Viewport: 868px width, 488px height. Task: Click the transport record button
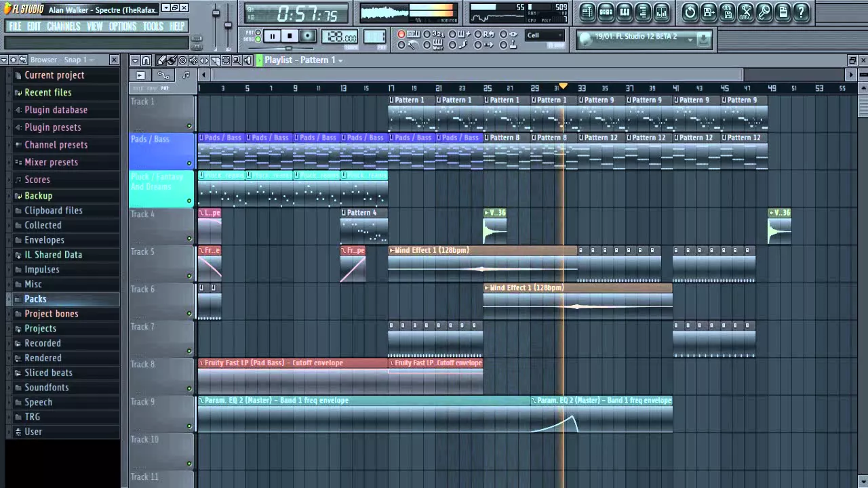coord(308,36)
